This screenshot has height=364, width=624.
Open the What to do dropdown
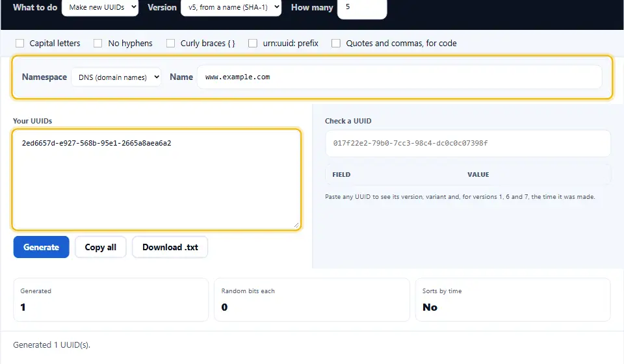(100, 7)
